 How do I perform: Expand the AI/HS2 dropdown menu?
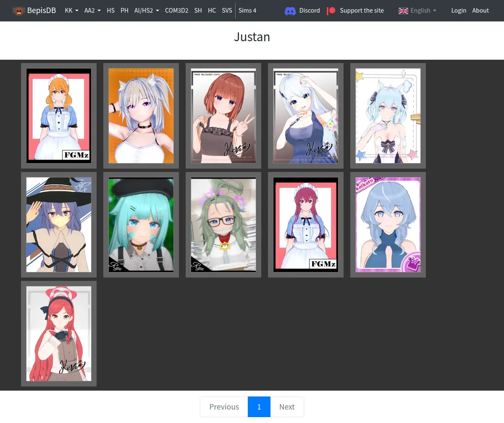[147, 11]
